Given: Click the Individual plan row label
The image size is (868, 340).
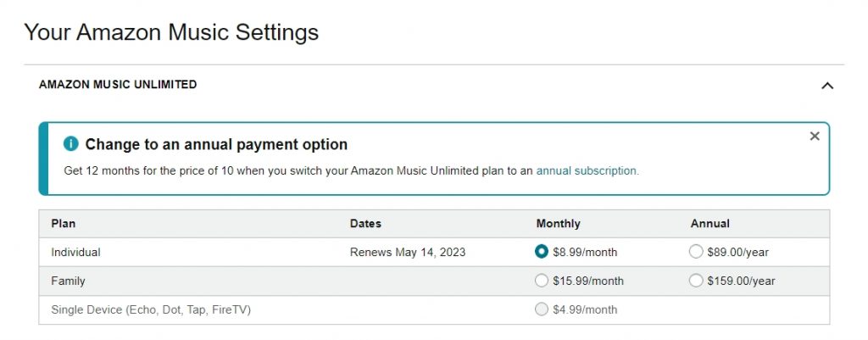Looking at the screenshot, I should tap(75, 252).
